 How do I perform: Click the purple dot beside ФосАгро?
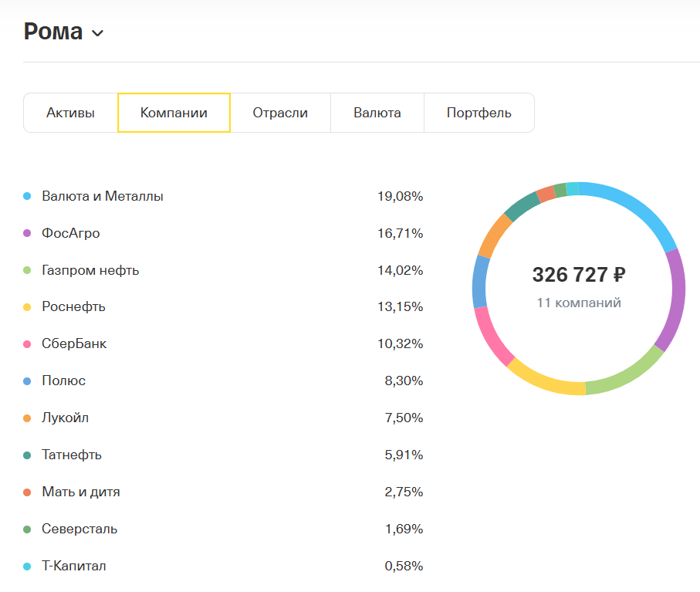click(x=27, y=233)
